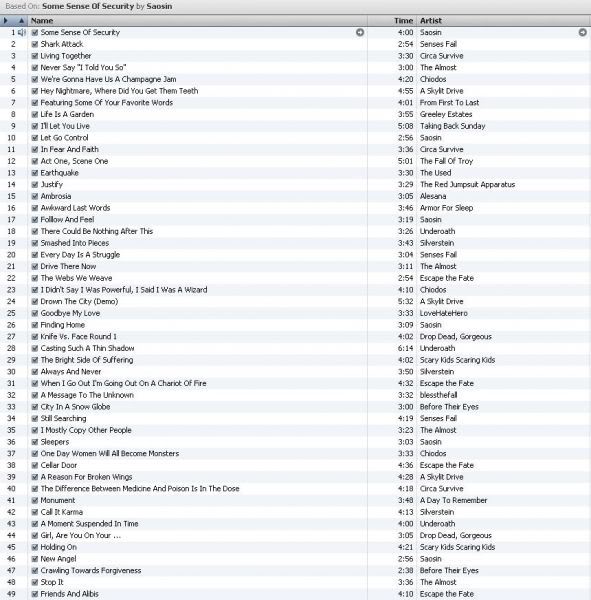Image resolution: width=591 pixels, height=600 pixels.
Task: Select Awkward Last Words track
Action: [x=75, y=208]
